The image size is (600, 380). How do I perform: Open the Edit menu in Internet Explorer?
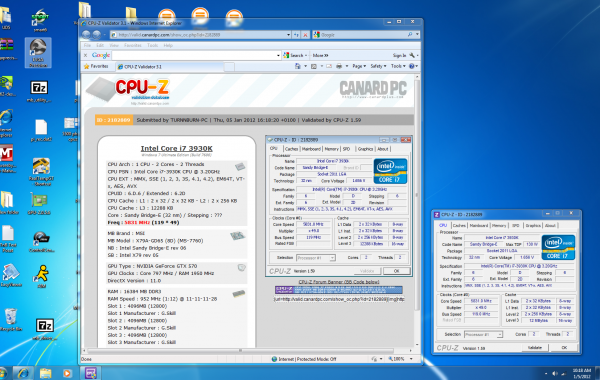100,45
